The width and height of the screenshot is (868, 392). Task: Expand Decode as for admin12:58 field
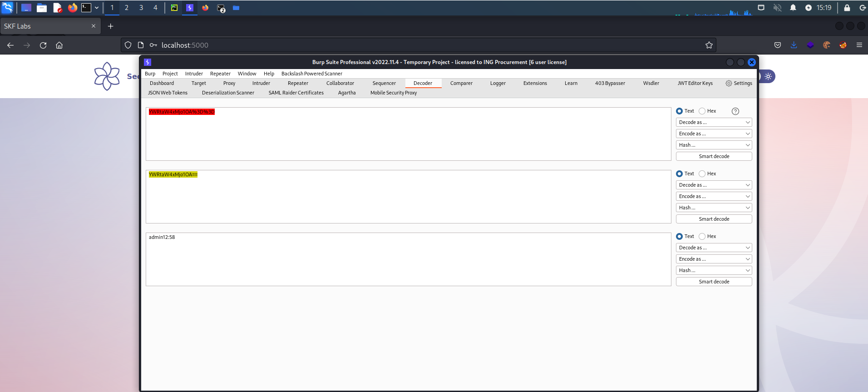714,248
